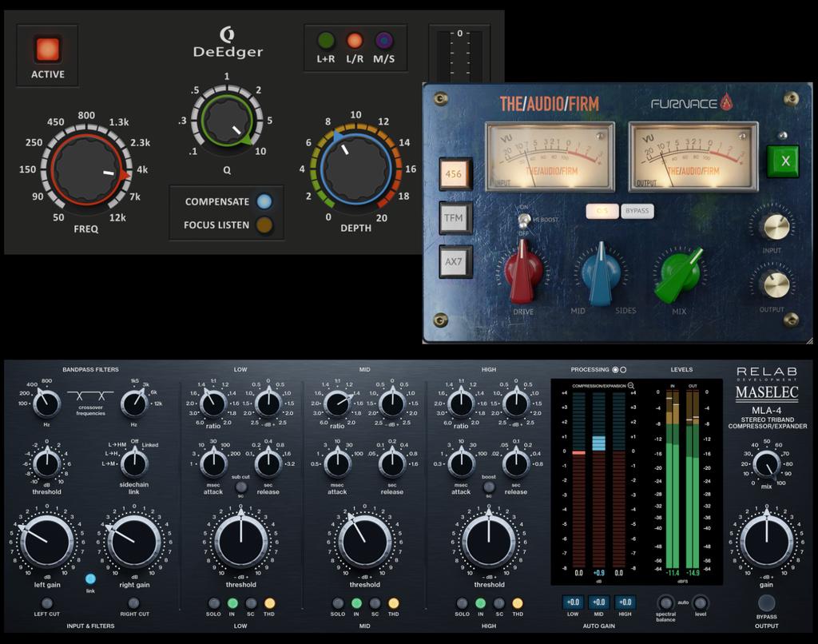Click the Furnace INPUT VU meter
Image resolution: width=818 pixels, height=644 pixels.
click(x=550, y=157)
